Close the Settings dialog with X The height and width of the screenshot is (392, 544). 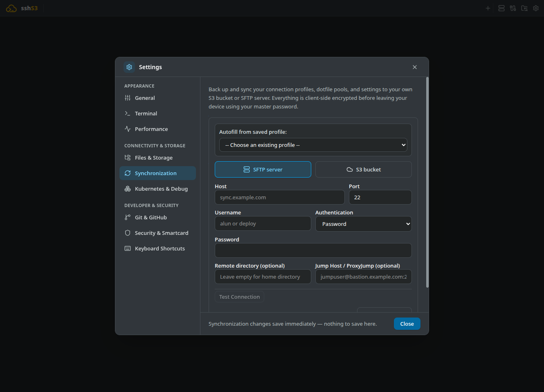[415, 67]
